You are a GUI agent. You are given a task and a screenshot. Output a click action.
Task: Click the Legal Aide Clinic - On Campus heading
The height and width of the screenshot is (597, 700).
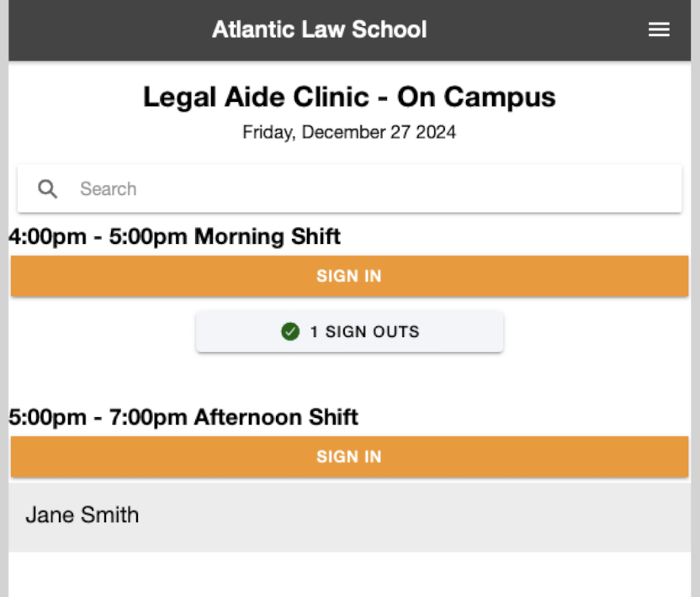(x=349, y=98)
